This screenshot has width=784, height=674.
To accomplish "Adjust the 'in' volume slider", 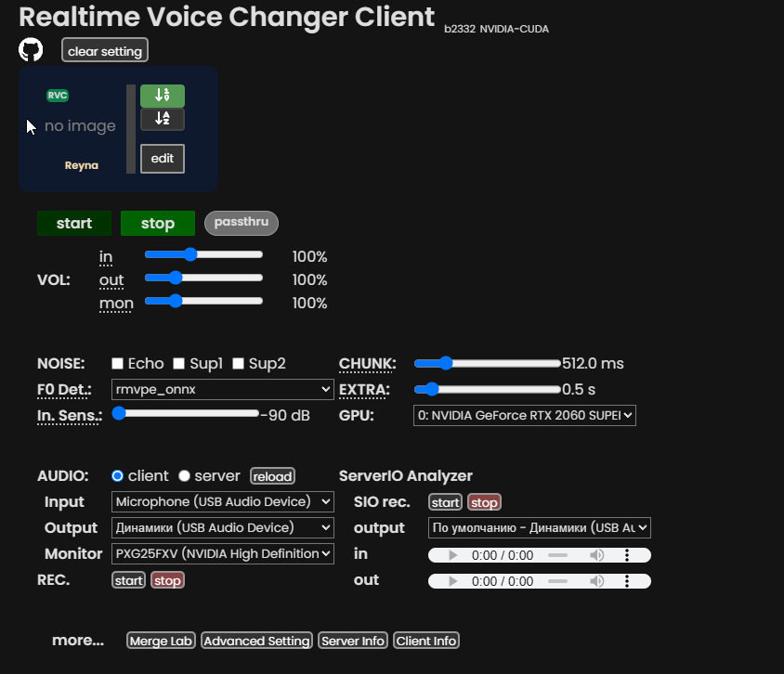I will 203,254.
